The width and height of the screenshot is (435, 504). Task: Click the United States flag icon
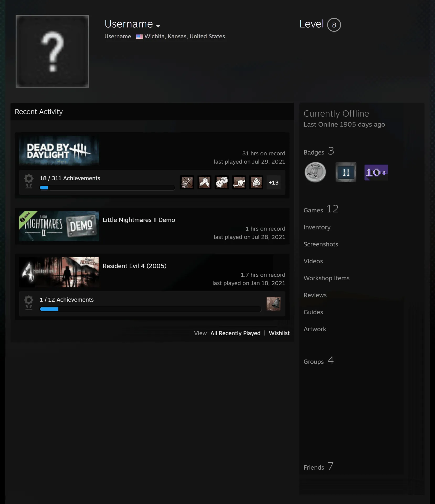coord(140,36)
